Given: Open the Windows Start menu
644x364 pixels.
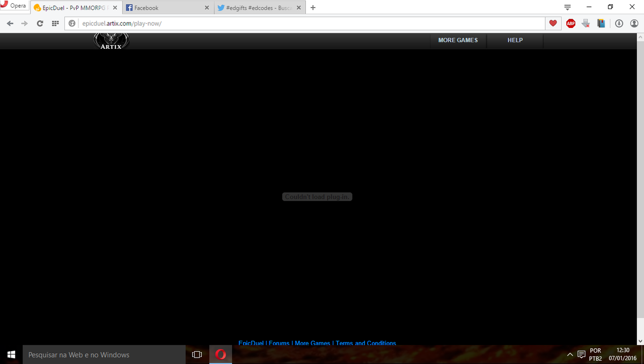Looking at the screenshot, I should (x=11, y=354).
